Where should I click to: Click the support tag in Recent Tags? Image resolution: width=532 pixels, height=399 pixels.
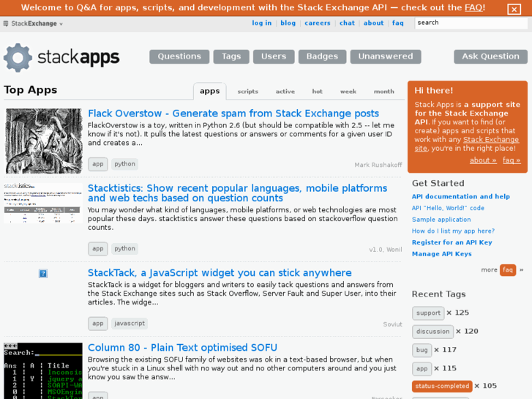pyautogui.click(x=428, y=313)
